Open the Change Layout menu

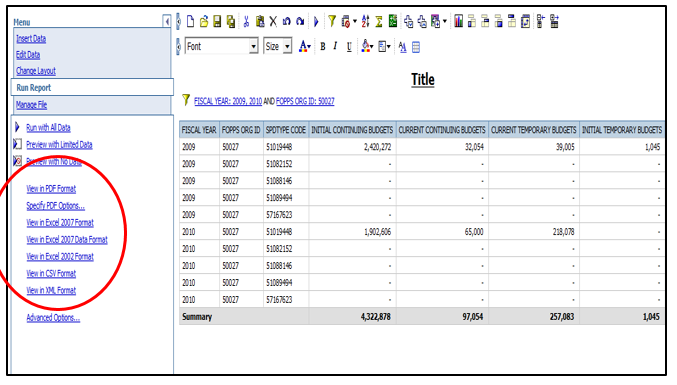point(36,71)
